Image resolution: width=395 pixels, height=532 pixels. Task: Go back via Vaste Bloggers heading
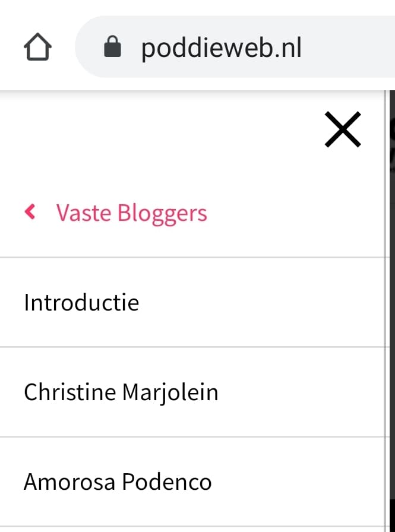coord(131,213)
